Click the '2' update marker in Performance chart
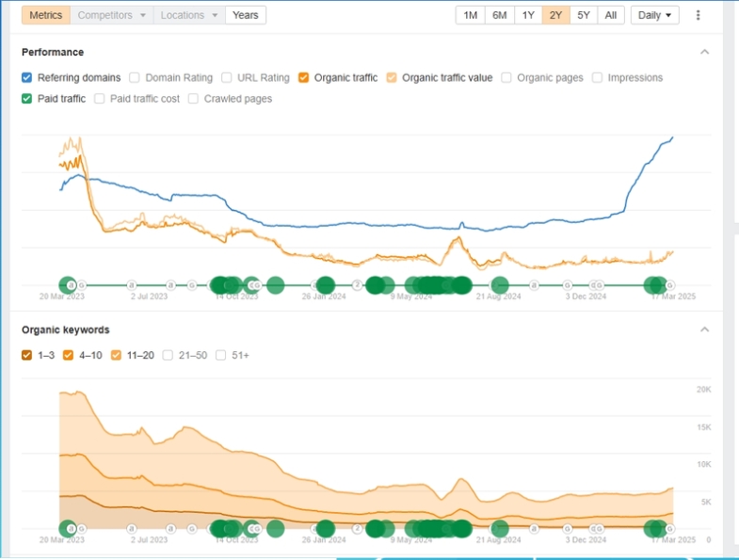 tap(357, 285)
